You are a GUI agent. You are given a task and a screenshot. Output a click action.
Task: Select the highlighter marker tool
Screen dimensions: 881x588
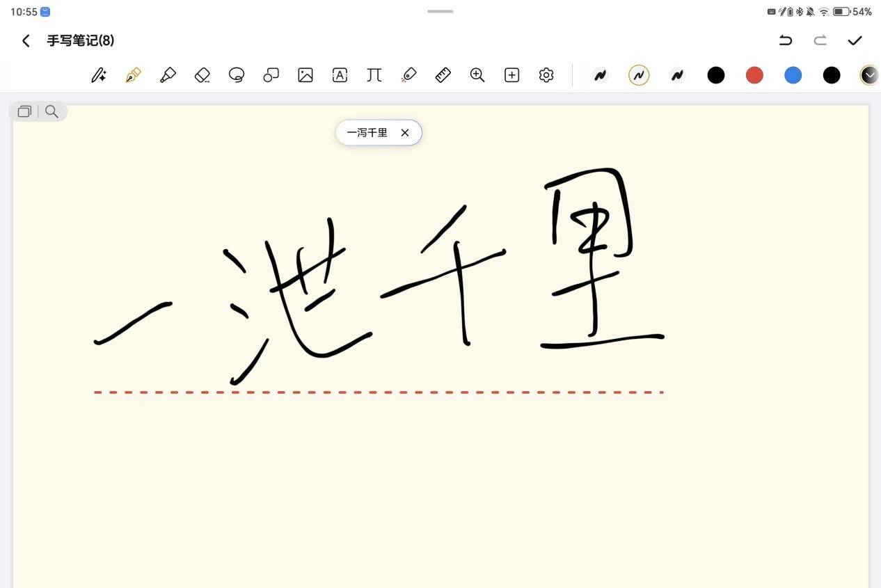(x=168, y=75)
